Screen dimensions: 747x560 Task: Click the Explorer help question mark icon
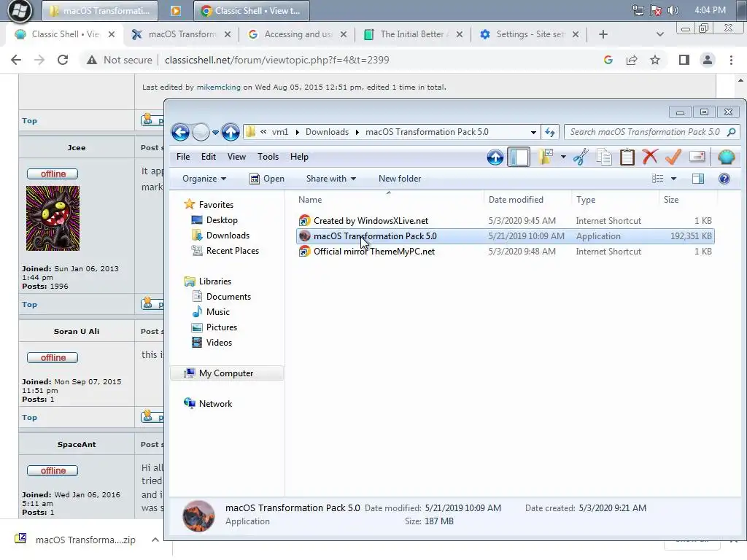pyautogui.click(x=724, y=179)
